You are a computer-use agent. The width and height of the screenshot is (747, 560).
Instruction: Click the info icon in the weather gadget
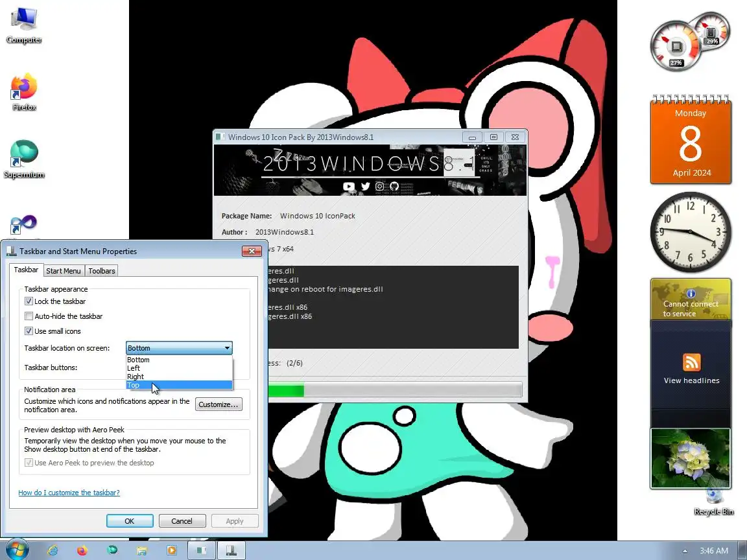coord(691,294)
